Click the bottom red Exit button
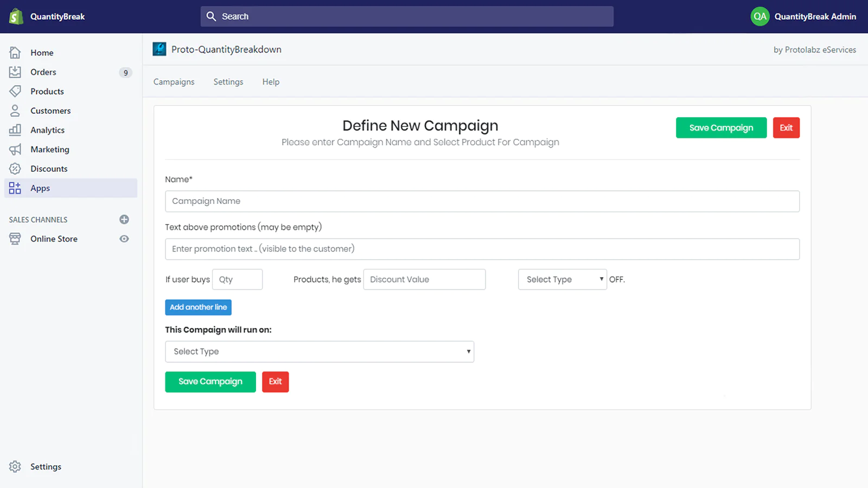 click(x=275, y=382)
